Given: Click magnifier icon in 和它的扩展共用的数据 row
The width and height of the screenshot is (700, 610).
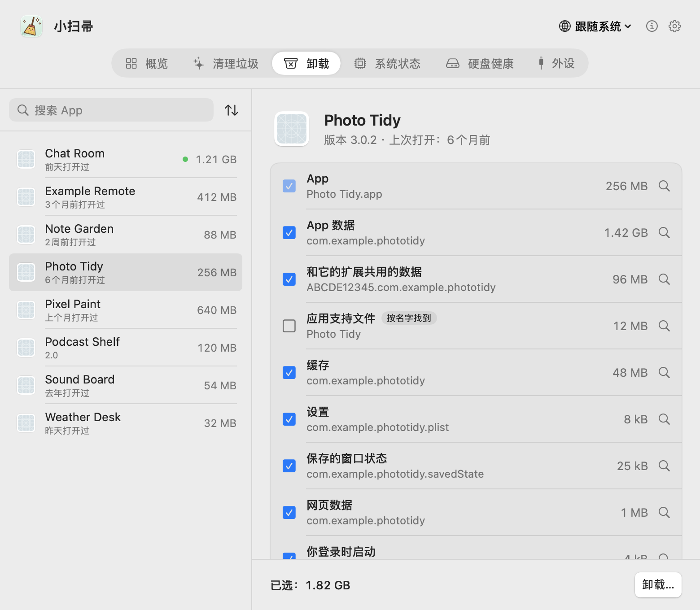Looking at the screenshot, I should point(664,279).
